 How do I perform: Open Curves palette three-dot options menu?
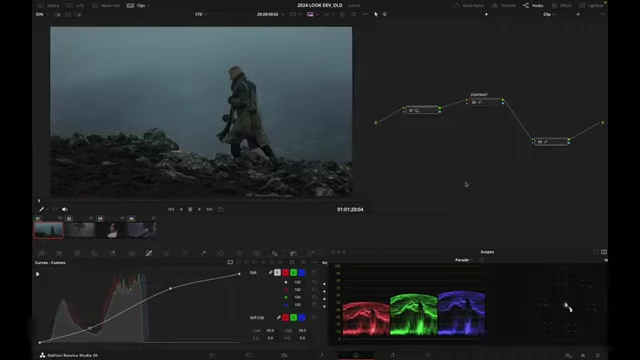(314, 262)
